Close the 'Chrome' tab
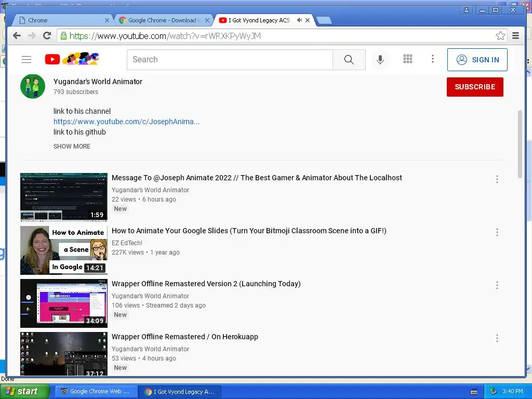 point(107,20)
